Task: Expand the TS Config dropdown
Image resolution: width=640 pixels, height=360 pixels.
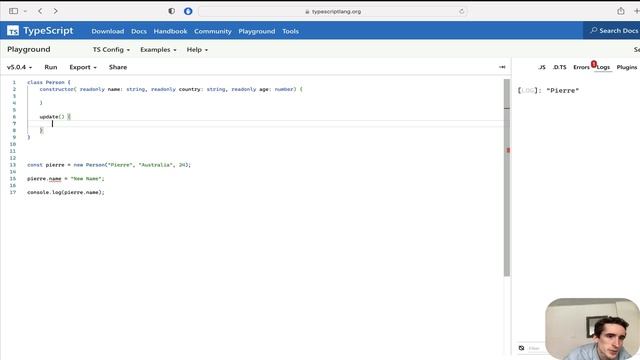Action: click(x=111, y=49)
